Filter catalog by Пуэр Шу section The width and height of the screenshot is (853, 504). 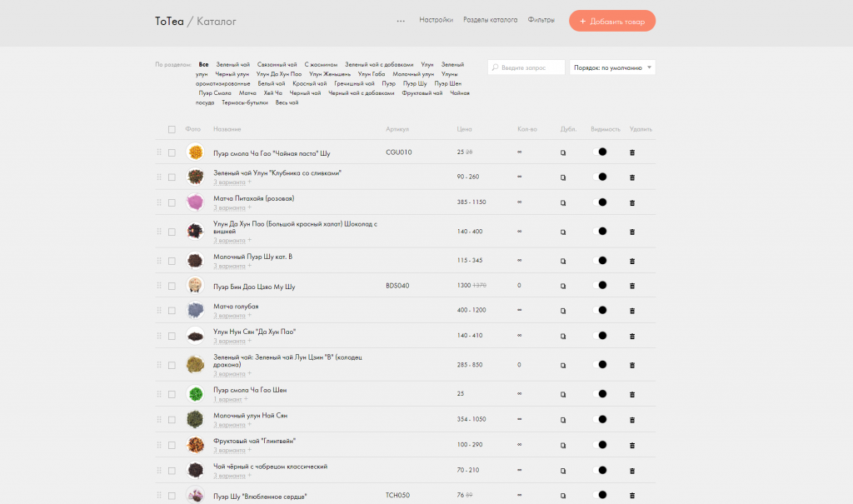tap(415, 84)
